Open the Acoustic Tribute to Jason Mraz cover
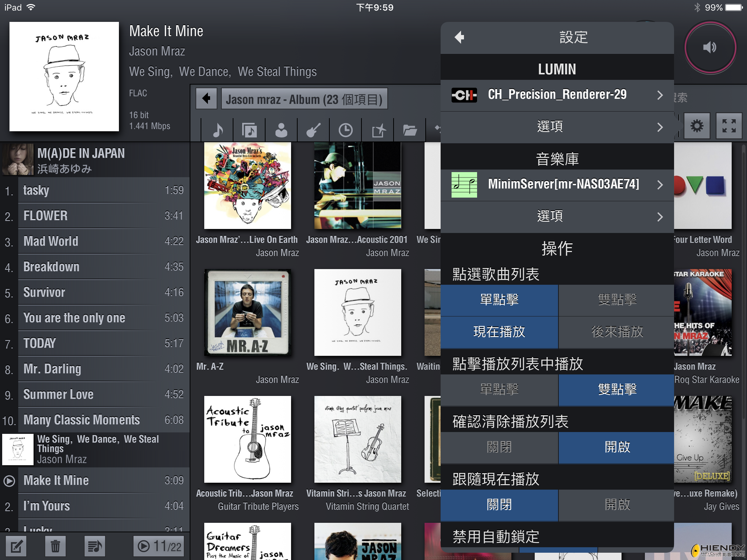Viewport: 747px width, 560px height. pyautogui.click(x=248, y=439)
